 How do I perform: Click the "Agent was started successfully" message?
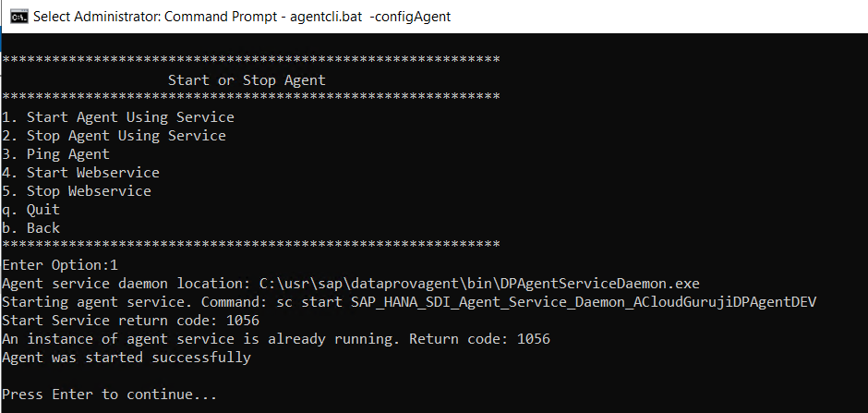[127, 358]
